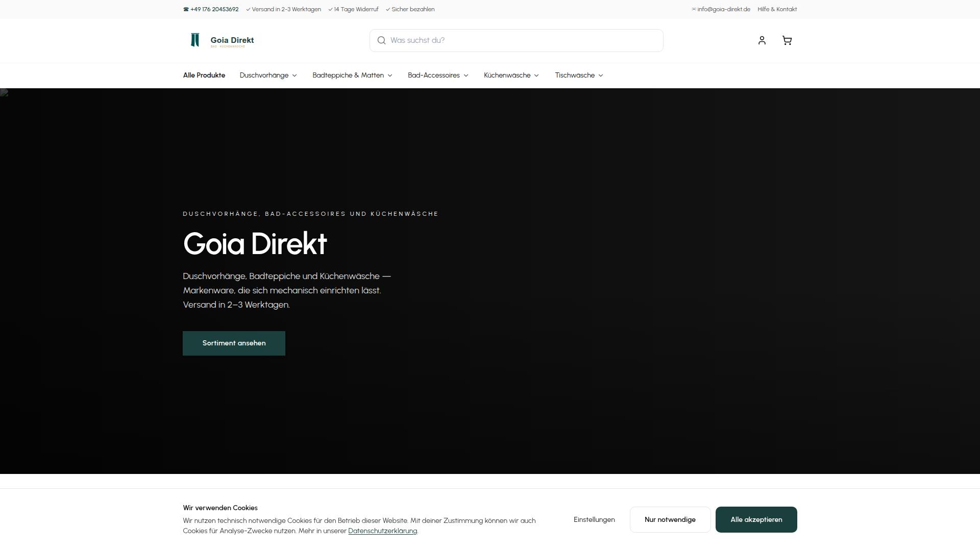Open the Hilfe & Kontakt link
Image resolution: width=980 pixels, height=551 pixels.
(x=777, y=9)
